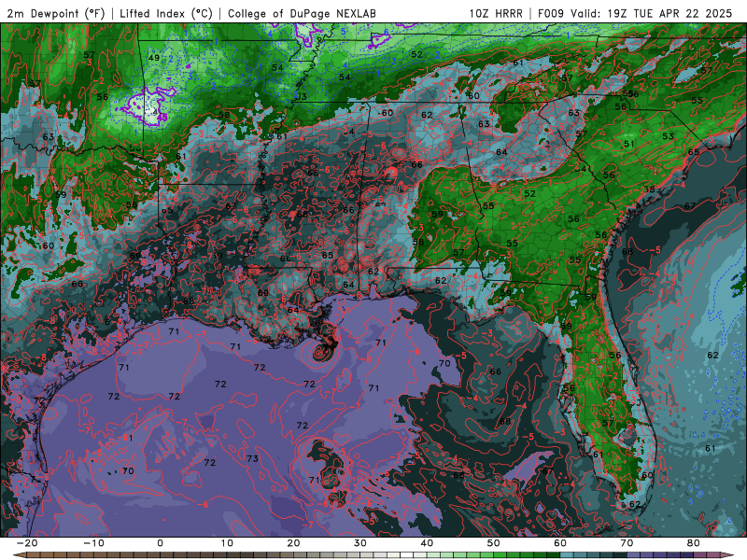Screen dimensions: 747x560
Task: Click the '-20' color scale label
Action: coord(27,543)
